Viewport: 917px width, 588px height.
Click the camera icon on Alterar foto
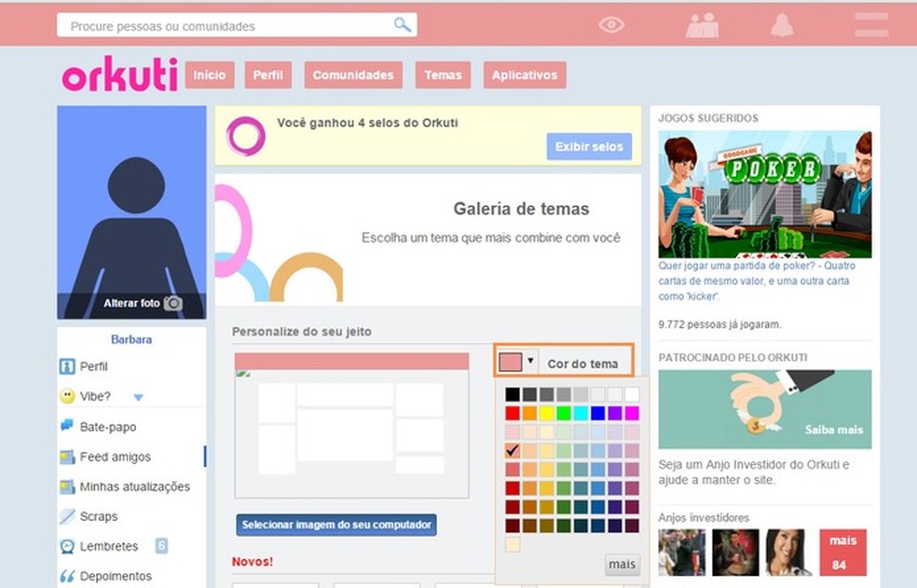click(173, 303)
